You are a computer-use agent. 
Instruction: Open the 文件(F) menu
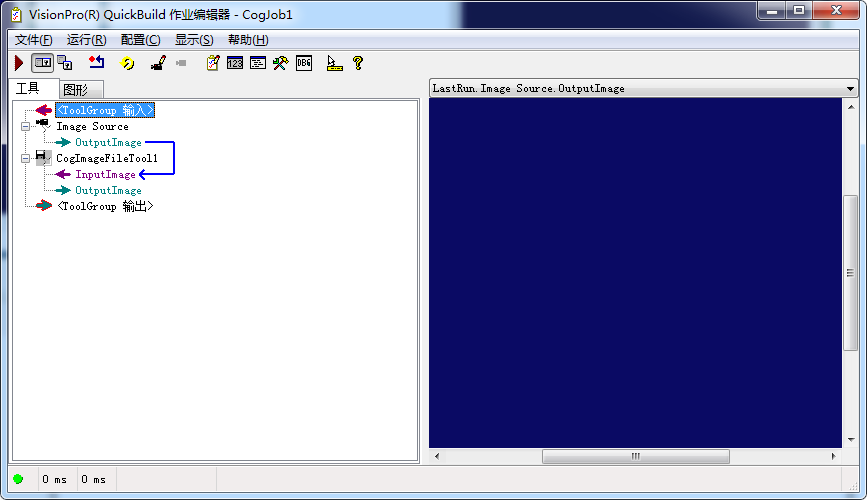34,40
